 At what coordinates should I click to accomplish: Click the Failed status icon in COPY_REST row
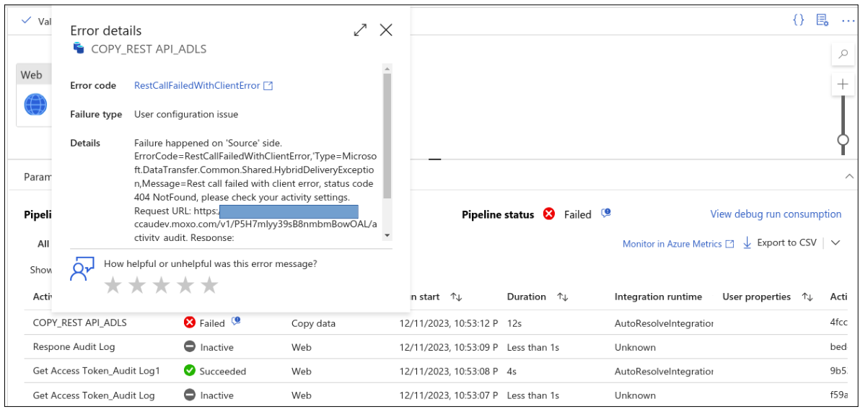[190, 323]
